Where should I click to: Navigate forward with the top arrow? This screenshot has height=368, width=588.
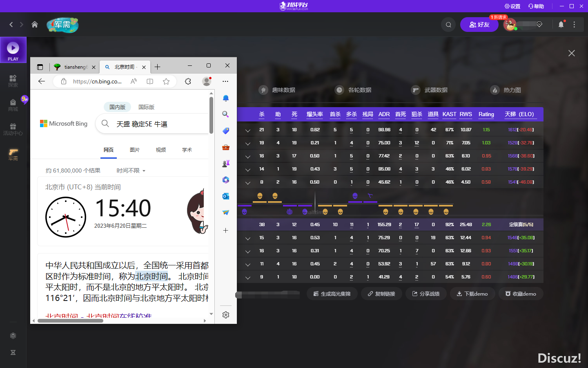tap(21, 25)
